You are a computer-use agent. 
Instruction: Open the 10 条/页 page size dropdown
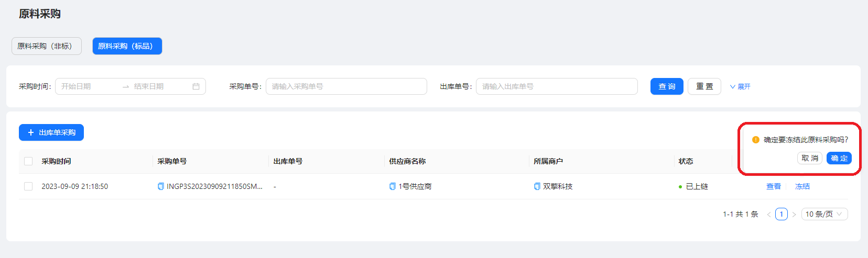824,214
